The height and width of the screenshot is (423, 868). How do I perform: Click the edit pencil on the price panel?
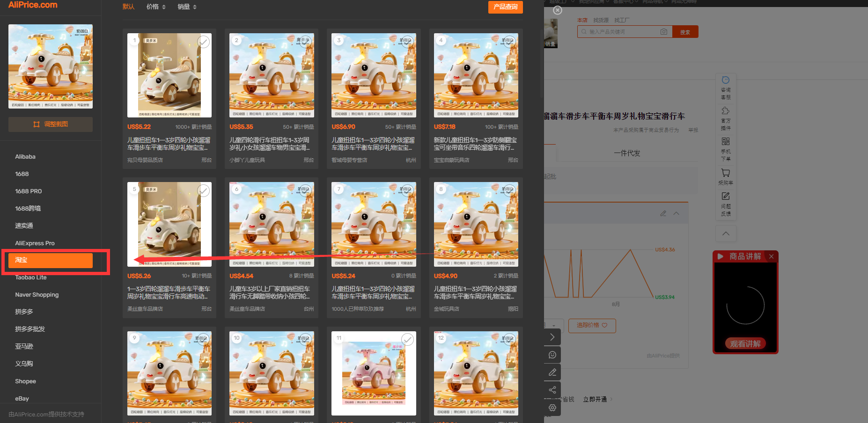(x=663, y=213)
